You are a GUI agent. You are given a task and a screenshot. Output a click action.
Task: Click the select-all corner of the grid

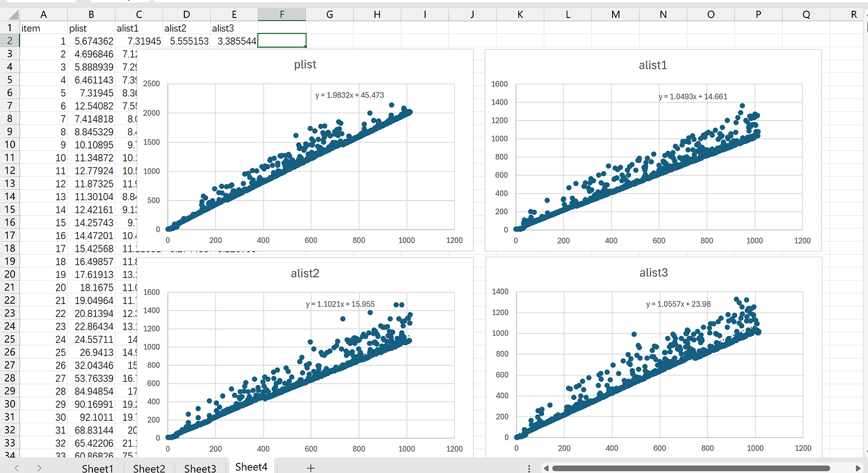[x=10, y=14]
